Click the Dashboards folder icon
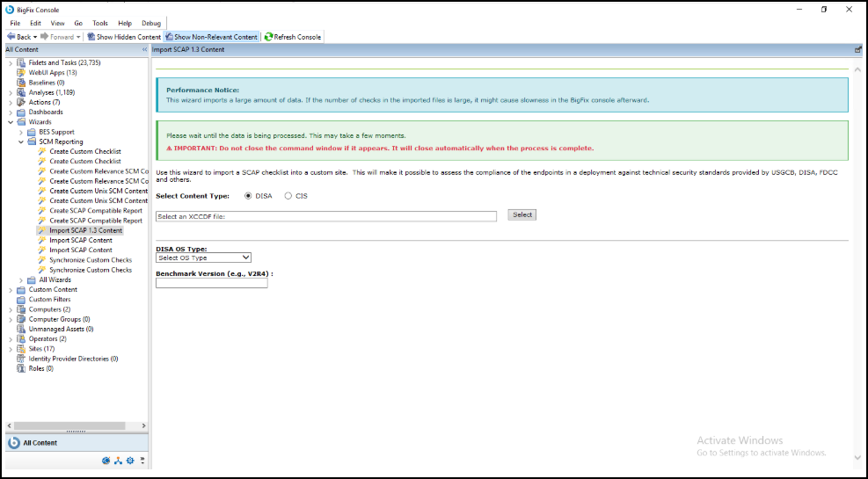This screenshot has height=479, width=868. click(21, 112)
